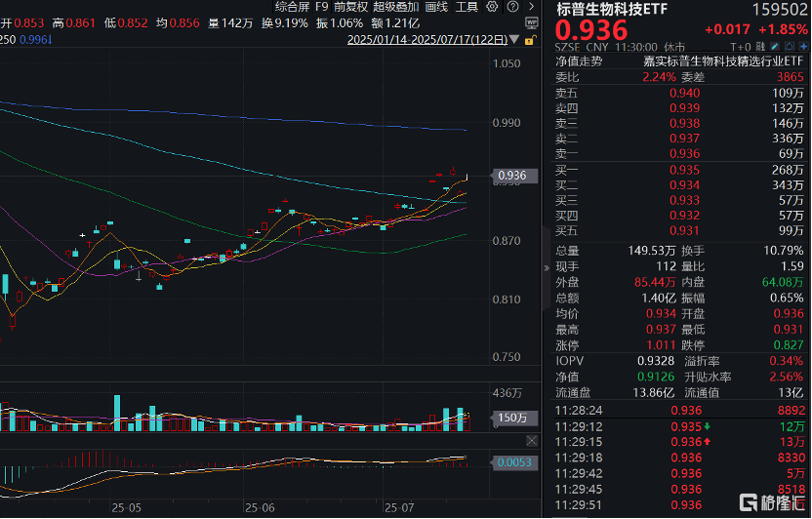Click the bell alert icon in quote header
This screenshot has height=519, width=812.
pos(790,47)
